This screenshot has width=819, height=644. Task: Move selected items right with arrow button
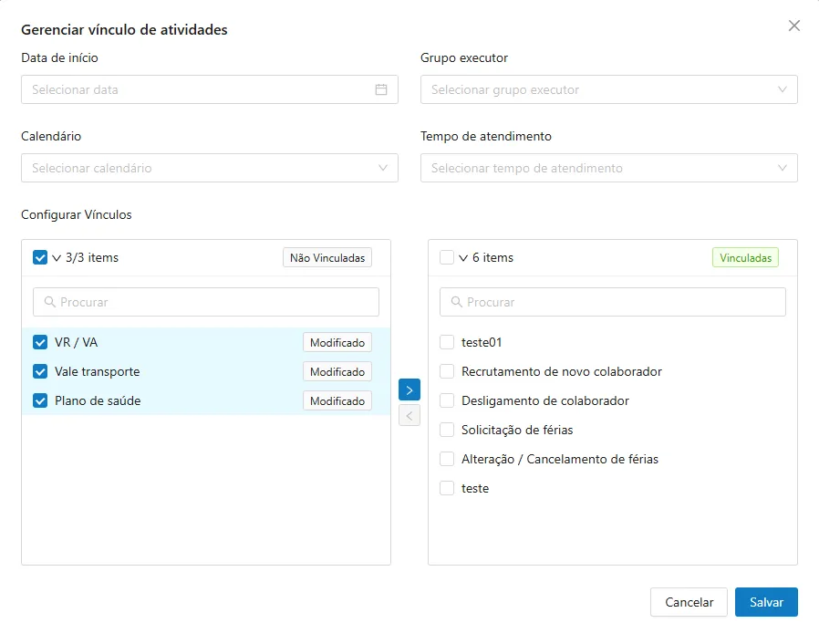409,390
